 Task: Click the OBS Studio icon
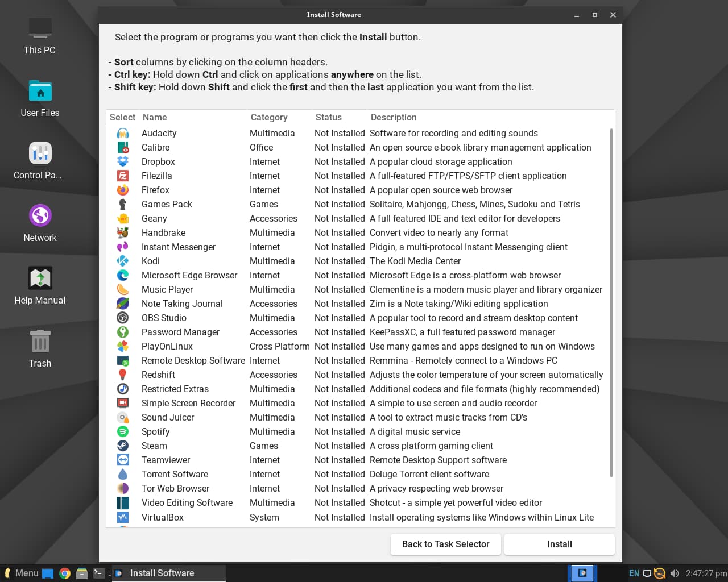[122, 318]
